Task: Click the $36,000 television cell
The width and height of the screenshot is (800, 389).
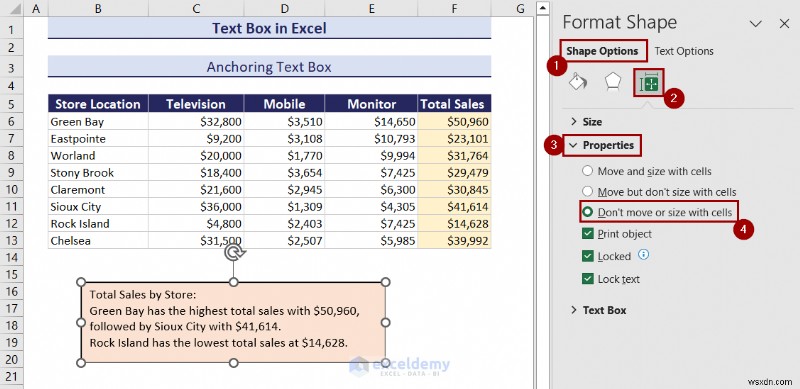Action: point(196,207)
